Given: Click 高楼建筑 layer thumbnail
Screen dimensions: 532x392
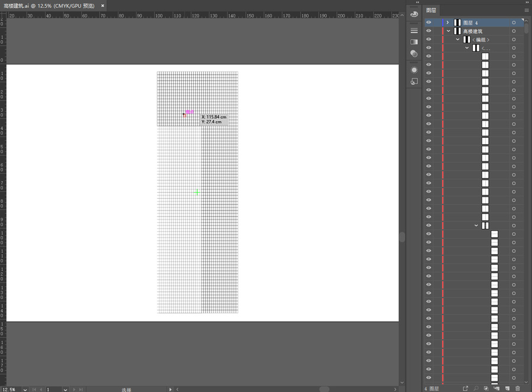Looking at the screenshot, I should click(x=458, y=31).
